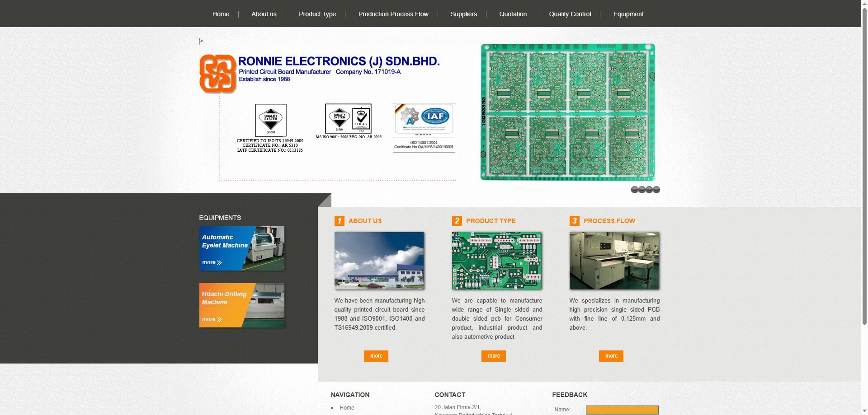Click the number 1 About Us badge
This screenshot has width=868, height=415.
[x=339, y=221]
